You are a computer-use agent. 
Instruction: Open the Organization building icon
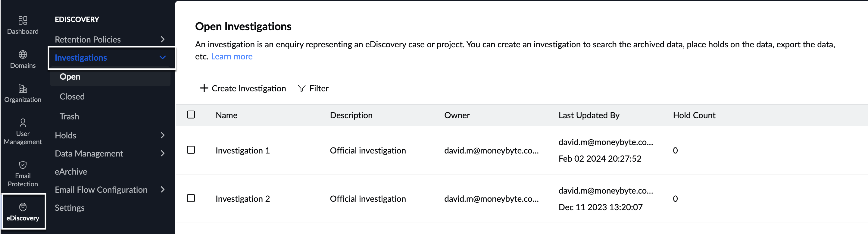[23, 89]
